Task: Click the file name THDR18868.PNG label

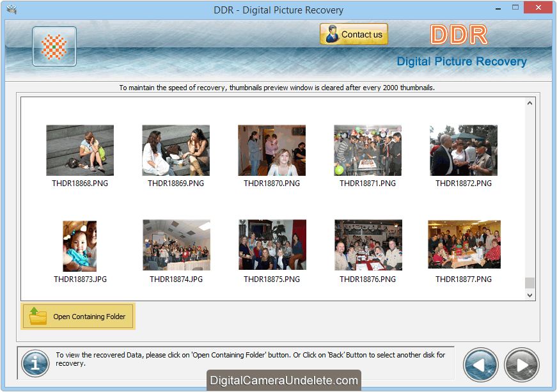Action: click(80, 184)
